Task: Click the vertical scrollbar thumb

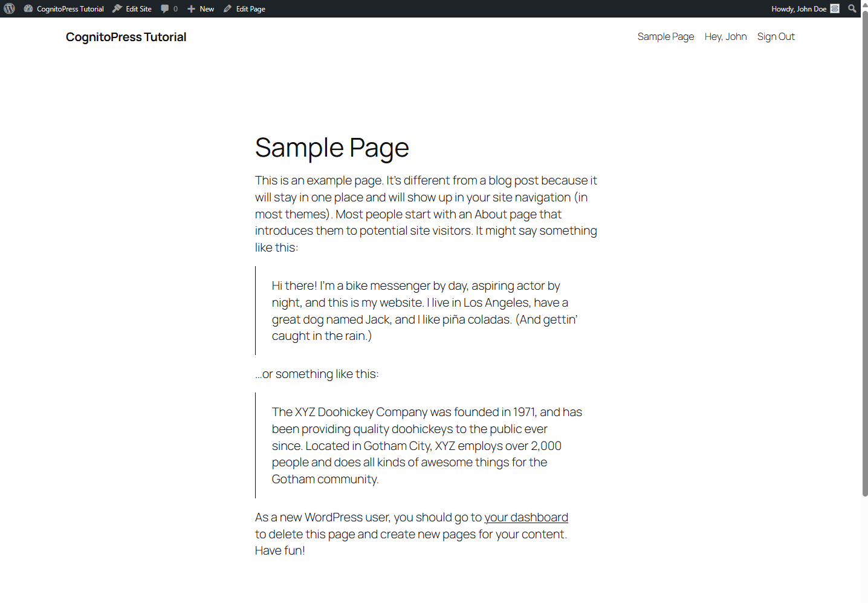Action: (x=864, y=253)
